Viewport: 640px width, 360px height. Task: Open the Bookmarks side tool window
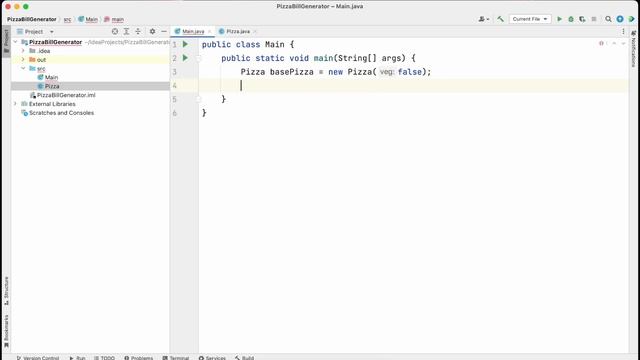pyautogui.click(x=6, y=331)
